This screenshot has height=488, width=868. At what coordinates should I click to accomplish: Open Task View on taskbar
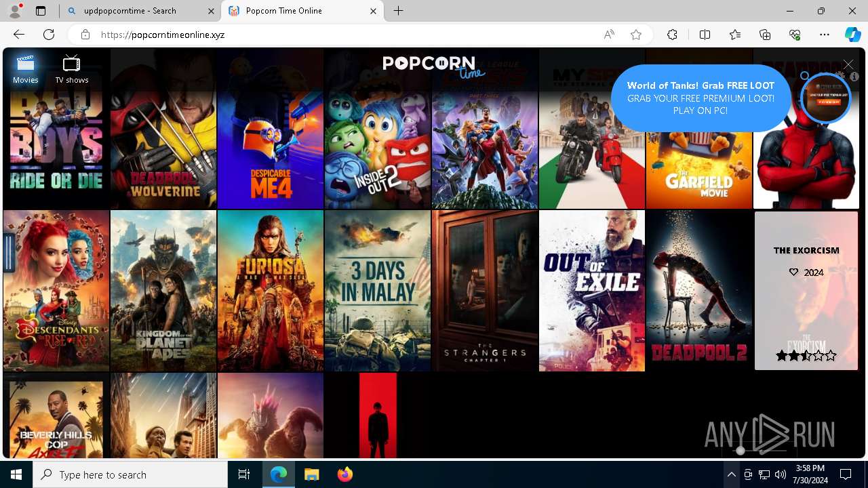pos(244,474)
